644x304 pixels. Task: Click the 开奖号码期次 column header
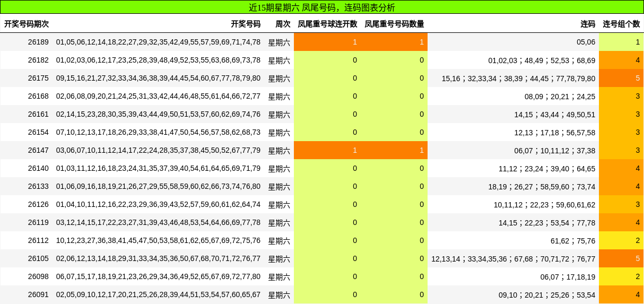pyautogui.click(x=27, y=24)
